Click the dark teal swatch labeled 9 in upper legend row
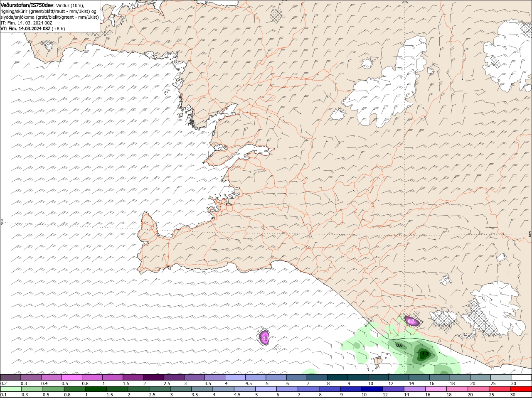This screenshot has width=532, height=398. (x=358, y=377)
